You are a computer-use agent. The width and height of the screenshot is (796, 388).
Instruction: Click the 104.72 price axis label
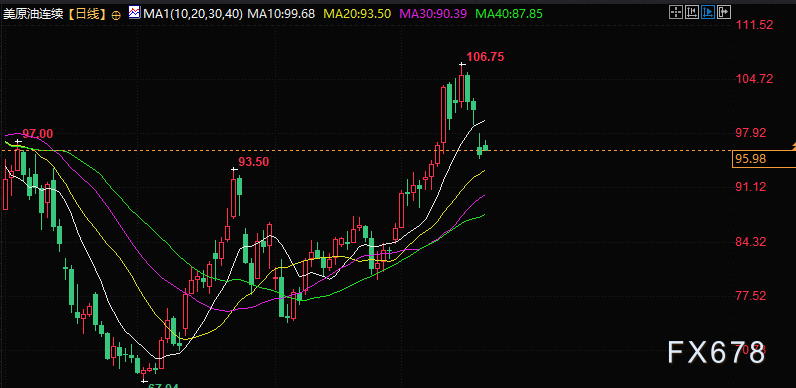755,79
